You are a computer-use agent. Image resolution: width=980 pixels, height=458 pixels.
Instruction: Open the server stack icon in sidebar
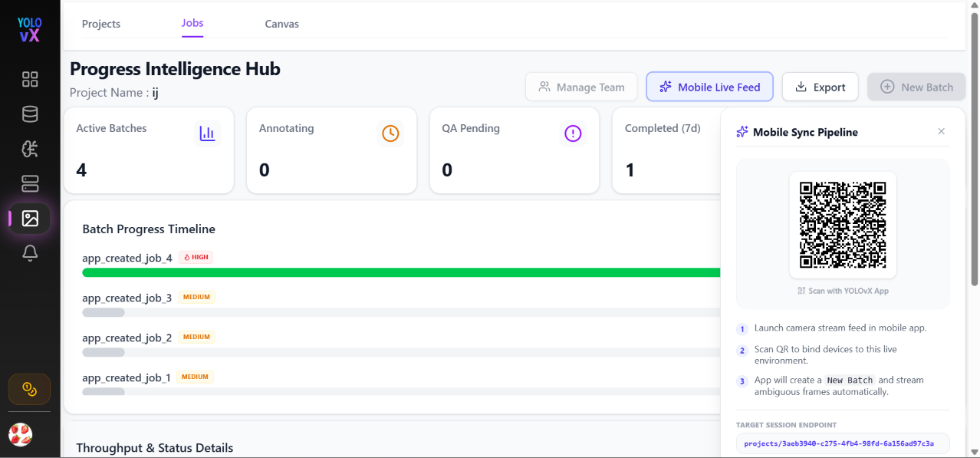pyautogui.click(x=30, y=183)
